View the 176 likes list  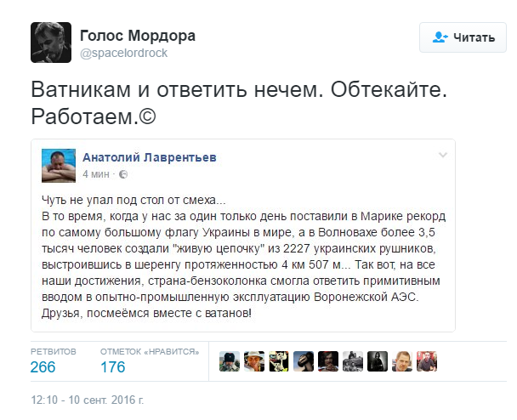tap(112, 367)
